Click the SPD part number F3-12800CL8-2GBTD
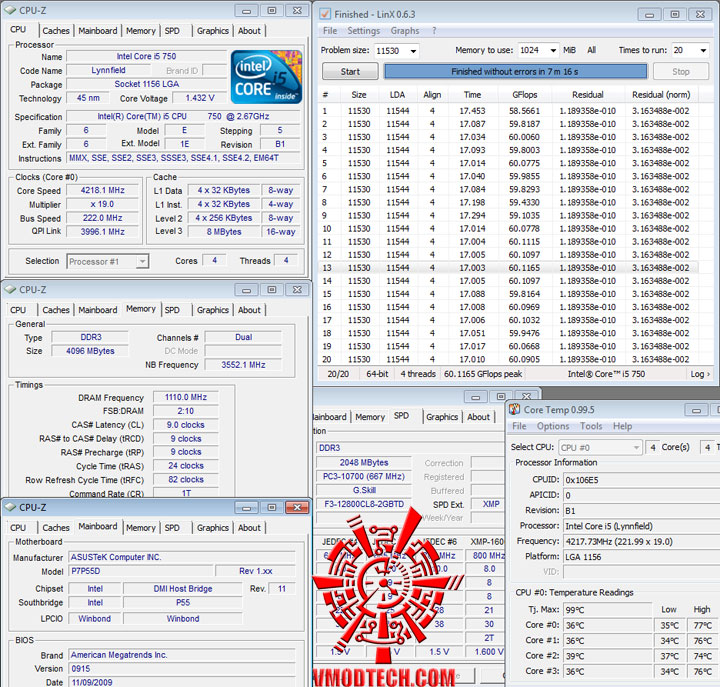 [x=364, y=504]
